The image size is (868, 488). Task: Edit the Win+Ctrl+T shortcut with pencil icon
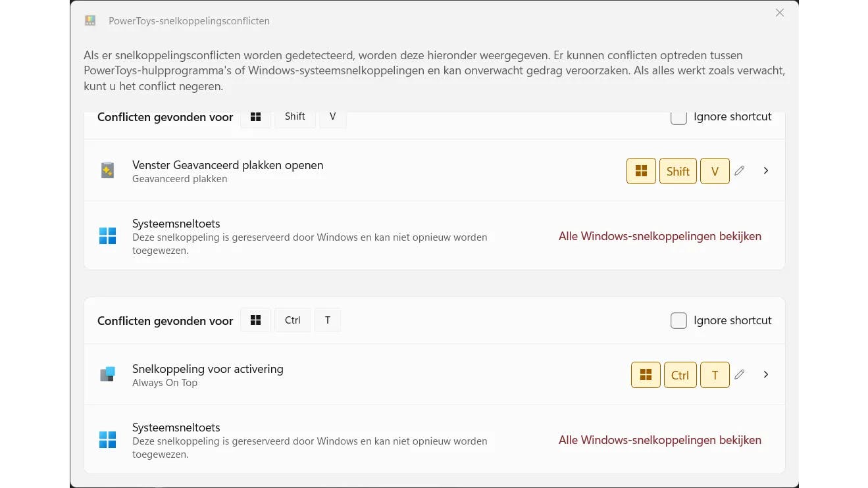pos(740,374)
